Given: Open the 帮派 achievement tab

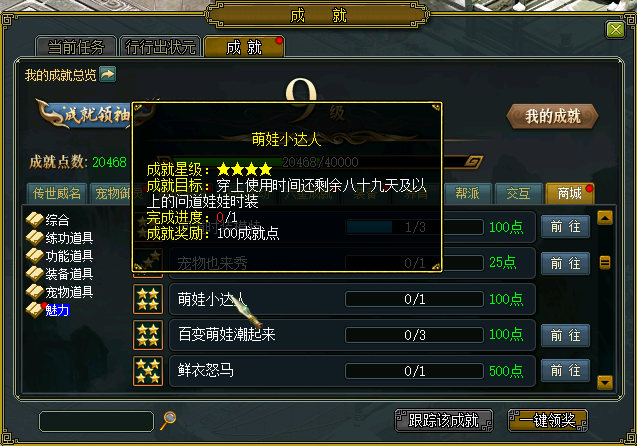Looking at the screenshot, I should tap(468, 193).
